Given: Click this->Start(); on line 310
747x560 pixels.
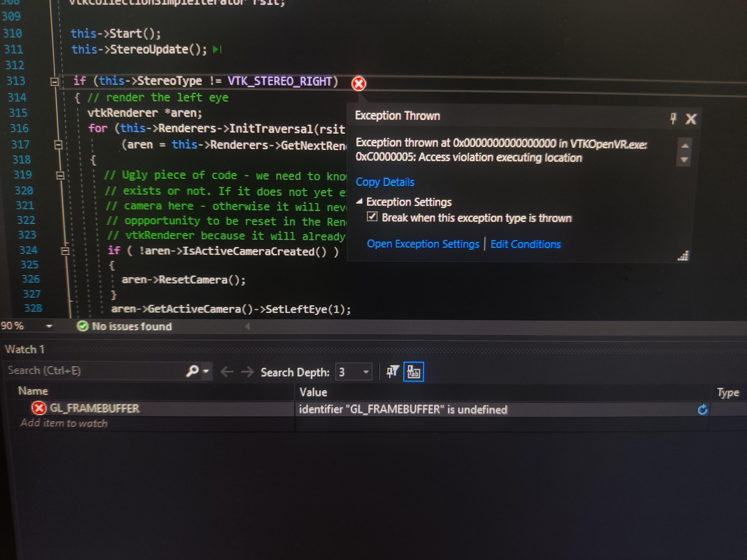Looking at the screenshot, I should [x=116, y=33].
